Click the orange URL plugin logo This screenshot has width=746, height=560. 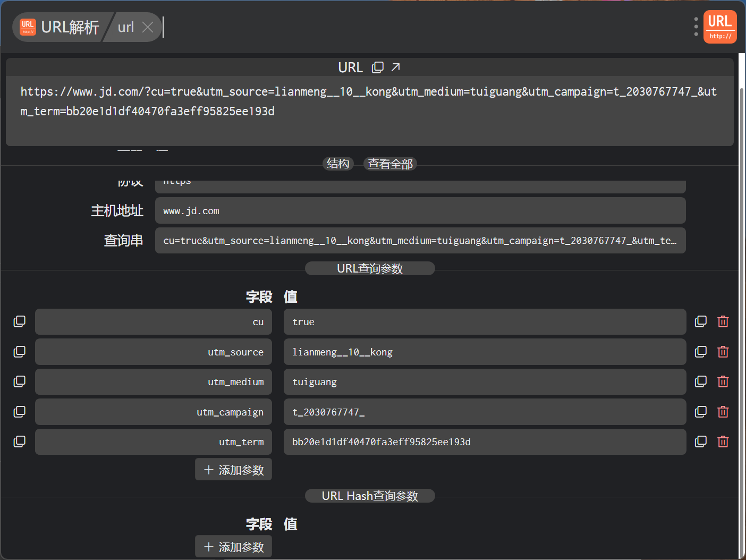coord(720,27)
